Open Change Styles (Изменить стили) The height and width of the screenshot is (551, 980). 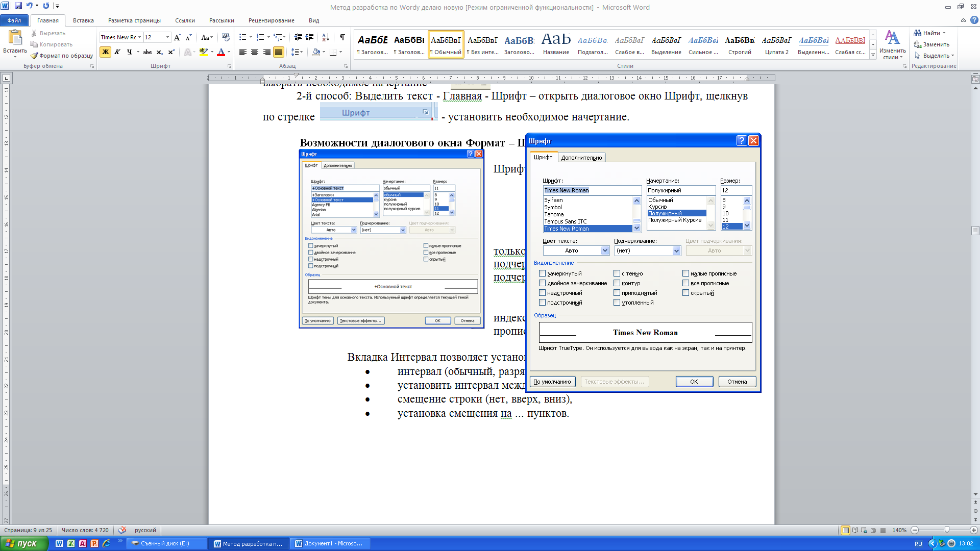[892, 44]
